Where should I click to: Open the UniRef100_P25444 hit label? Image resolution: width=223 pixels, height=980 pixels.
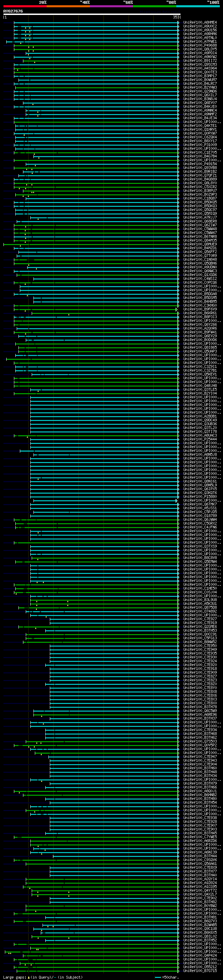coord(200,439)
